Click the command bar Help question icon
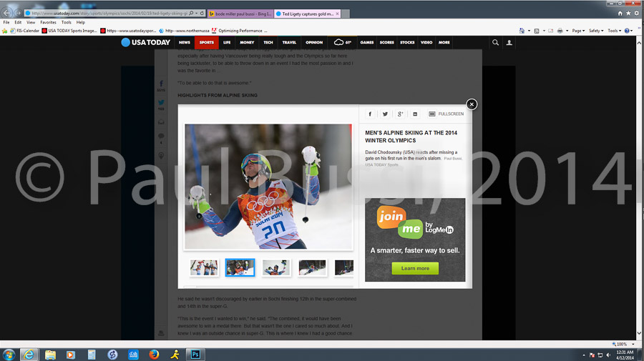 [627, 31]
